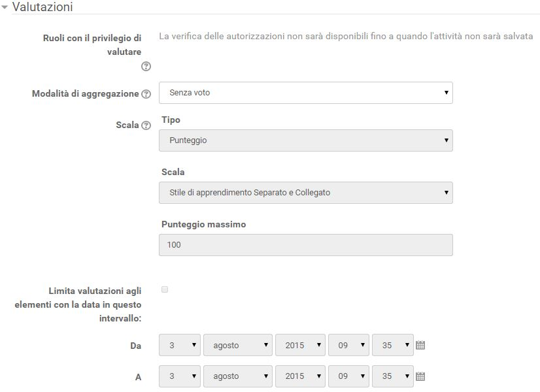Click the Valutazioni section heading

[42, 7]
